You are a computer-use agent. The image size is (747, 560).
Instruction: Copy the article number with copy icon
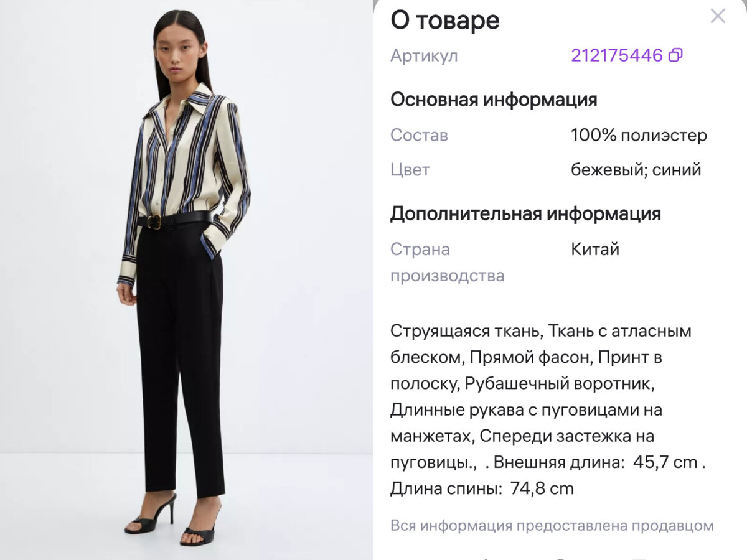pos(675,55)
